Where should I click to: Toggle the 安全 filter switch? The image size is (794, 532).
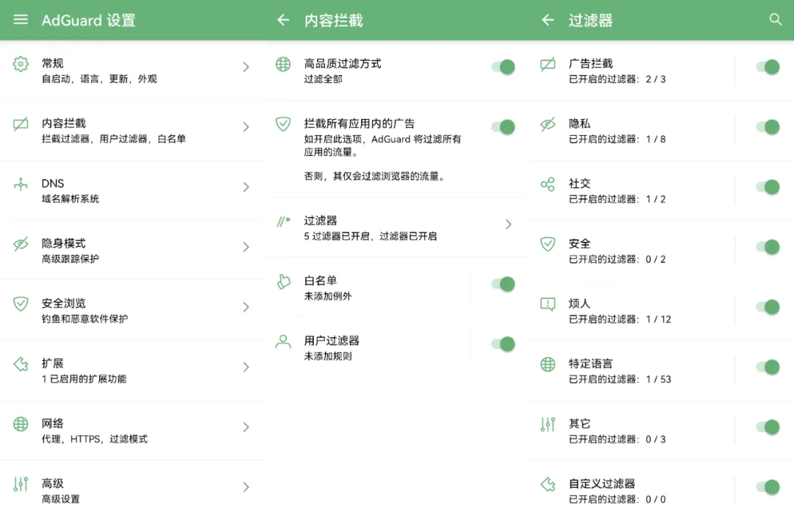(768, 246)
